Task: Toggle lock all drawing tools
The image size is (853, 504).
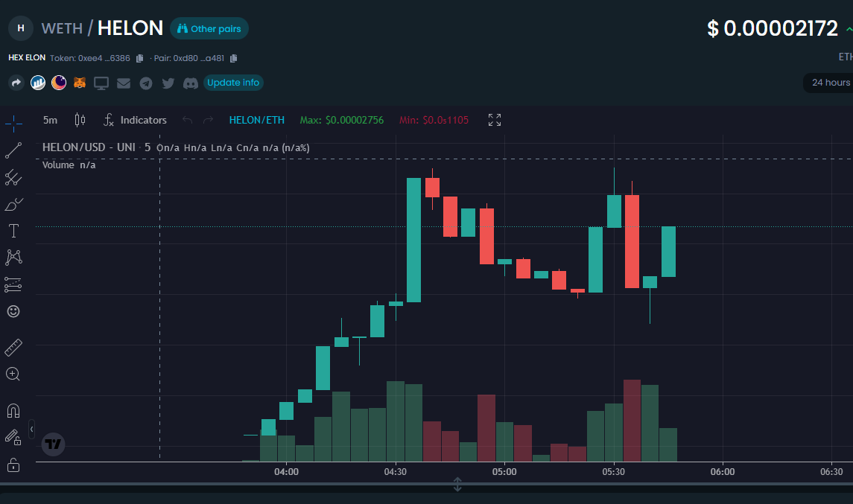Action: tap(13, 465)
